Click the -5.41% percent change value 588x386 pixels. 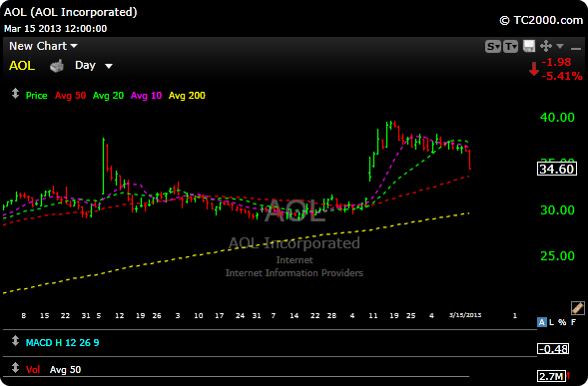[562, 76]
